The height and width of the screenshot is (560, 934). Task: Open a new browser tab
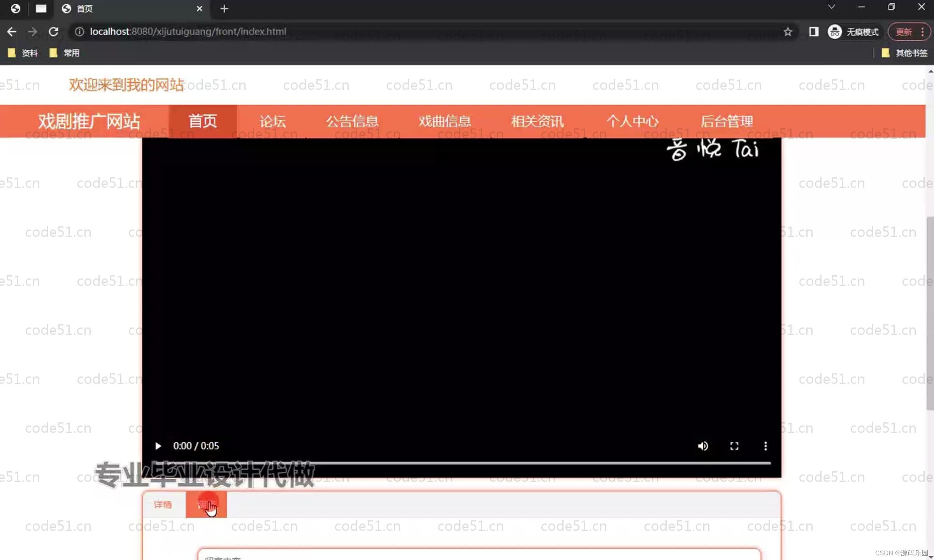click(224, 9)
